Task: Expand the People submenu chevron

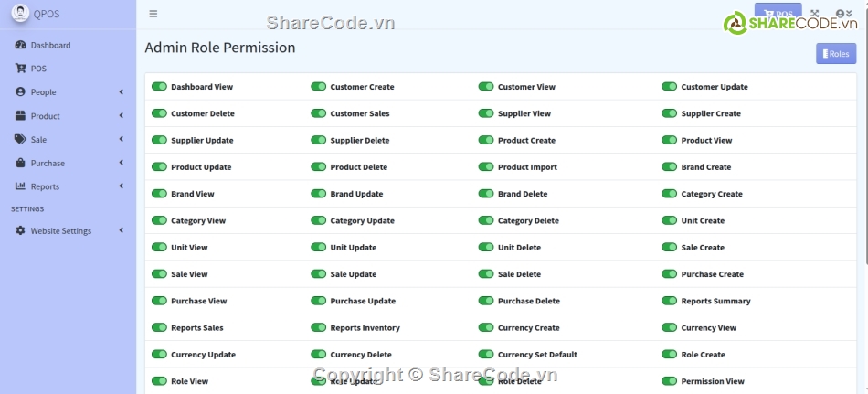Action: point(122,92)
